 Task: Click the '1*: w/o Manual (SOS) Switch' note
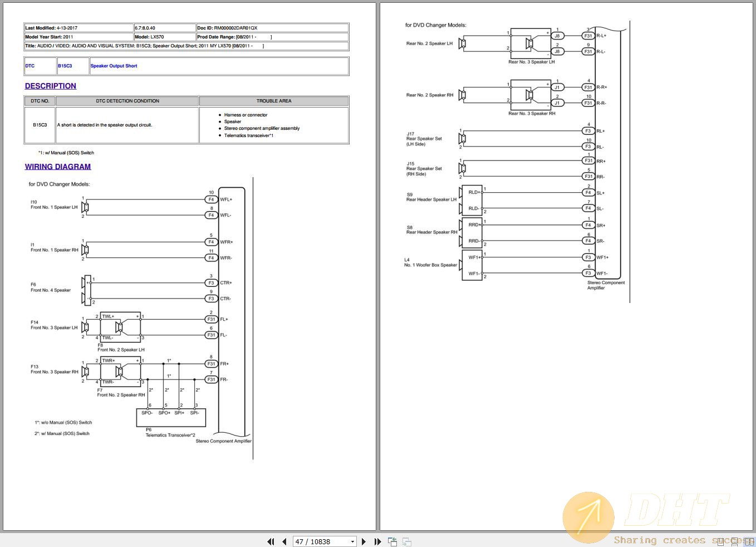click(x=63, y=422)
